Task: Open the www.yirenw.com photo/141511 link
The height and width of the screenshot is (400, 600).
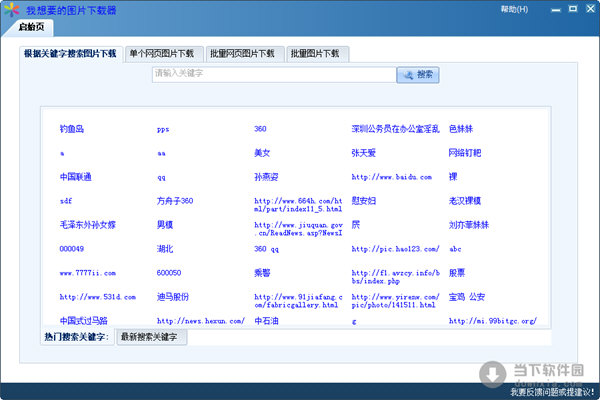Action: tap(395, 301)
